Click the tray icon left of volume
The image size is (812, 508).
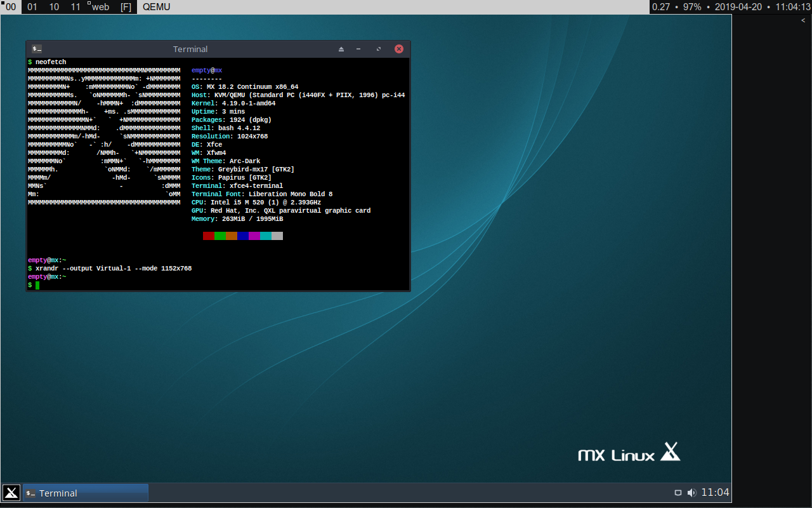click(678, 493)
